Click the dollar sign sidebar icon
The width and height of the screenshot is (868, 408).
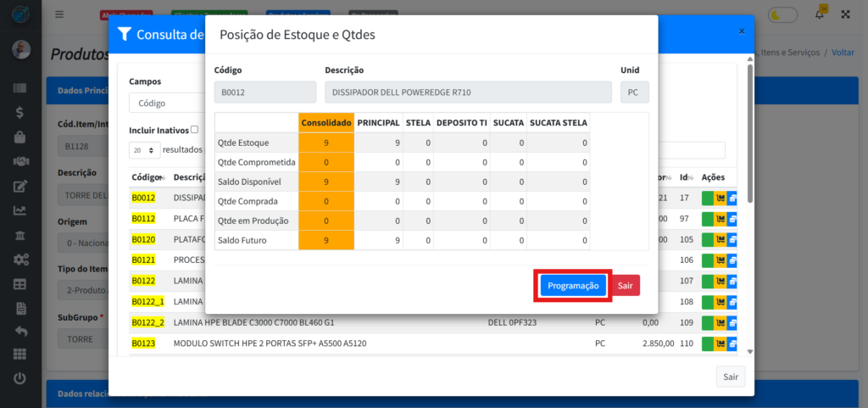(x=19, y=112)
